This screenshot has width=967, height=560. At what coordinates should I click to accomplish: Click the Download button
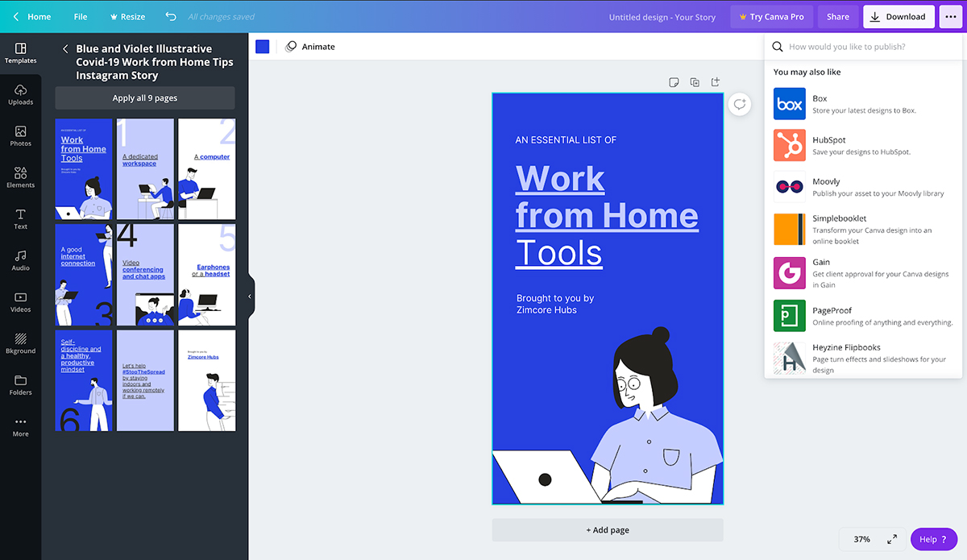(899, 16)
